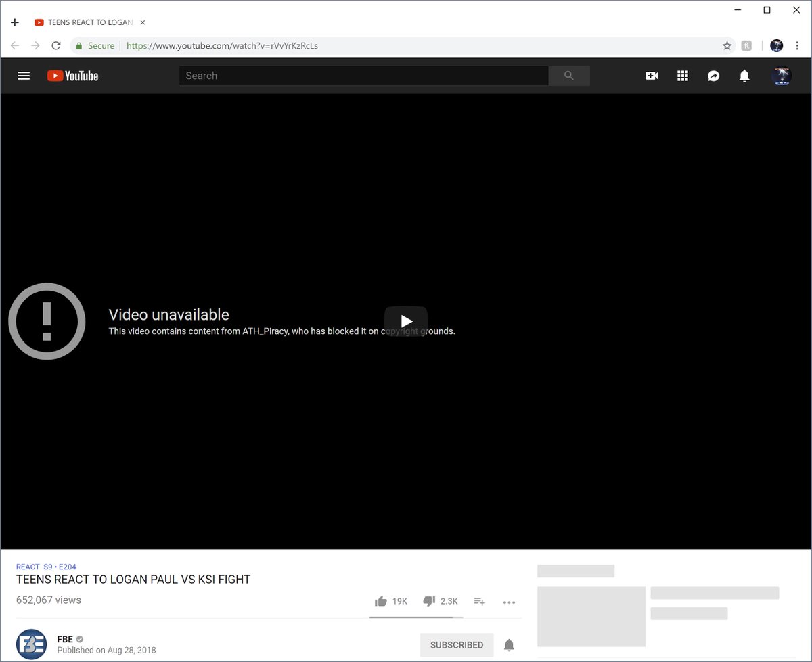
Task: Click the YouTube URL address bar
Action: (x=222, y=46)
